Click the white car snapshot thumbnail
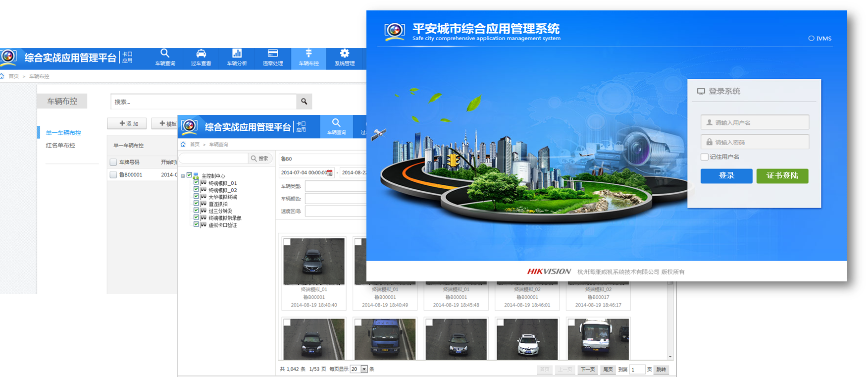This screenshot has height=377, width=868. (x=527, y=339)
